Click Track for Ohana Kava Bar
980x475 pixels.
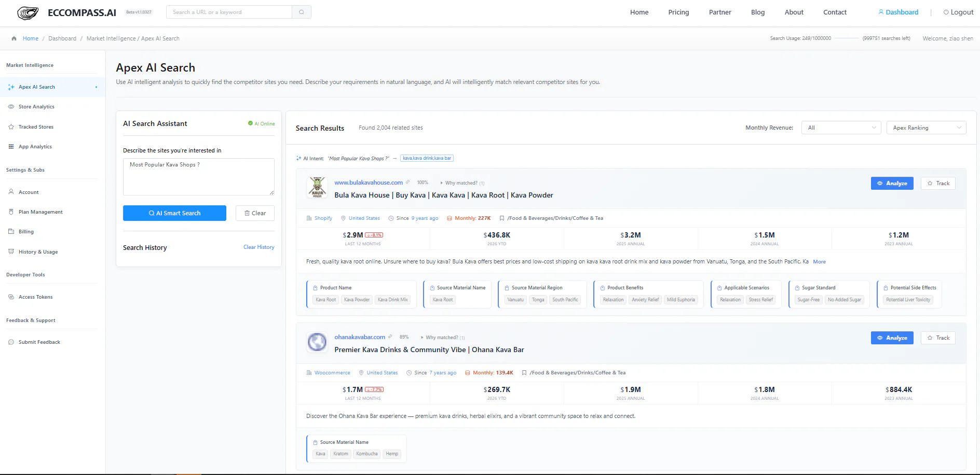tap(938, 338)
